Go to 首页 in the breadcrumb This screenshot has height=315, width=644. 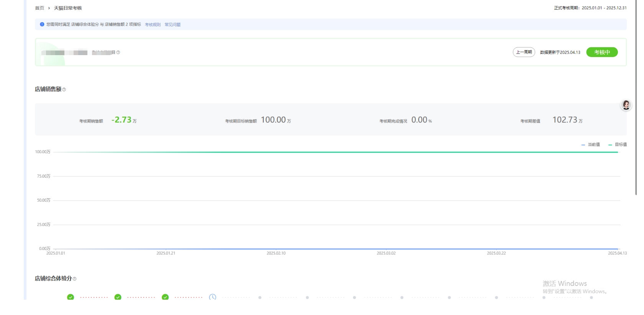pos(39,8)
